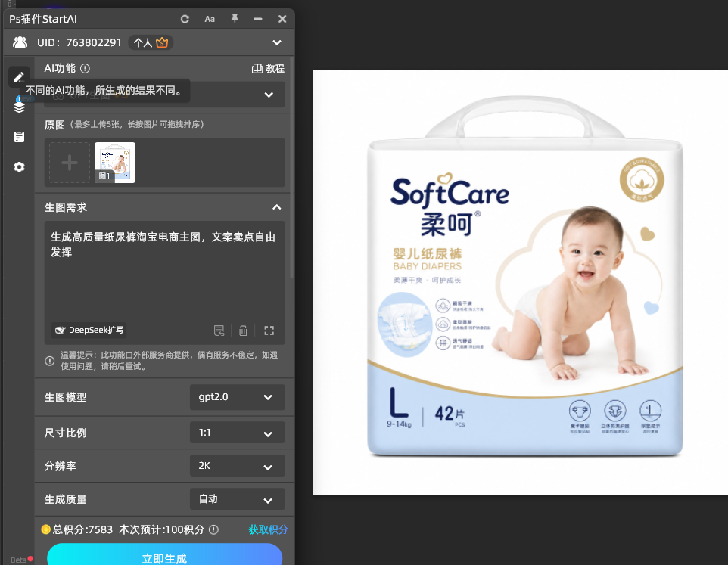
Task: Open the Aa font size setting
Action: pos(210,19)
